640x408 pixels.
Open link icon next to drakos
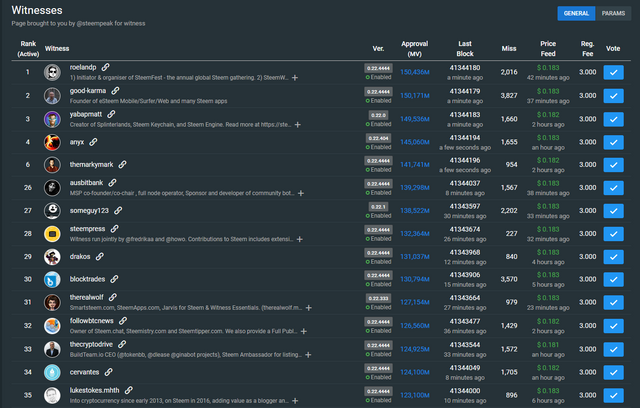[x=99, y=256]
